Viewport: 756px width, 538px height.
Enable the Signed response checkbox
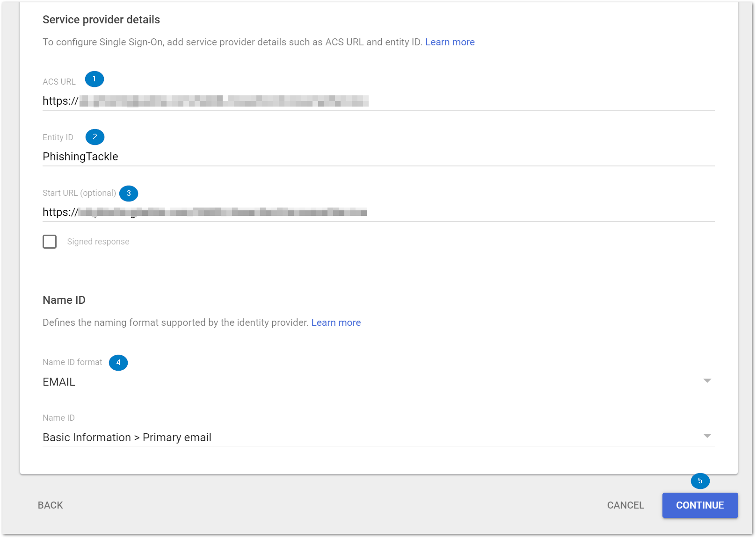tap(50, 242)
